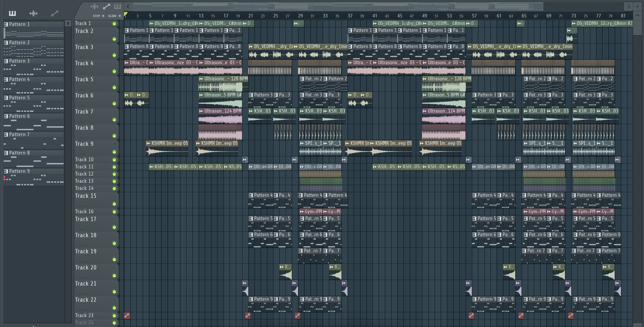
Task: Select the pattern focus icon above playlist
Action: click(x=117, y=6)
